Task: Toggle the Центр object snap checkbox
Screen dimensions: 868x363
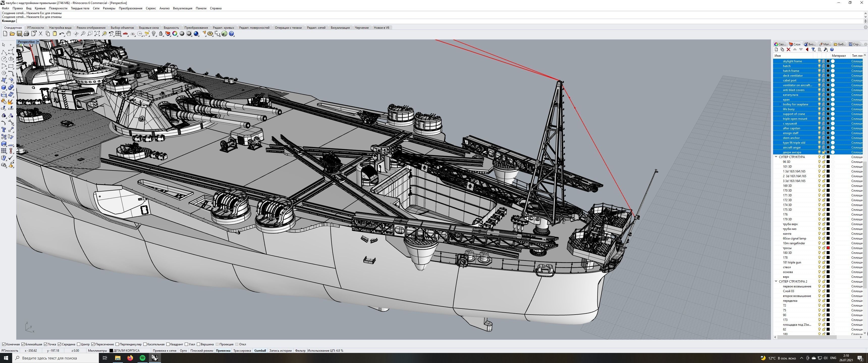Action: tap(78, 344)
